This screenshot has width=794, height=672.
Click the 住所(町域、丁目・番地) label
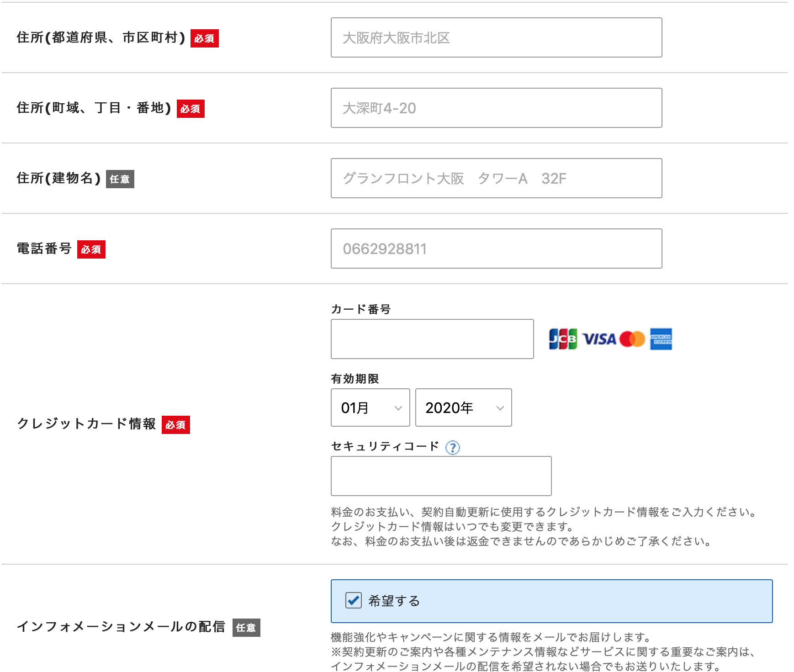coord(94,108)
